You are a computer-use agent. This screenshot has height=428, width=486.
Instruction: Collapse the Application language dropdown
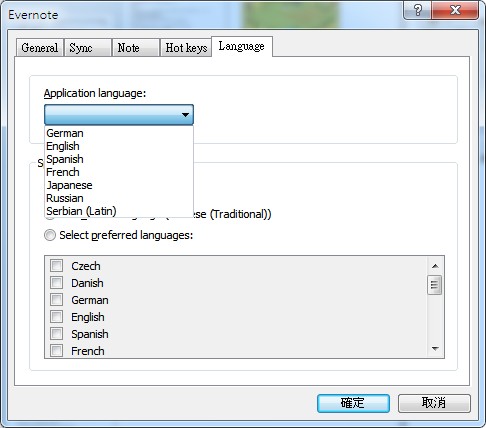click(x=119, y=115)
